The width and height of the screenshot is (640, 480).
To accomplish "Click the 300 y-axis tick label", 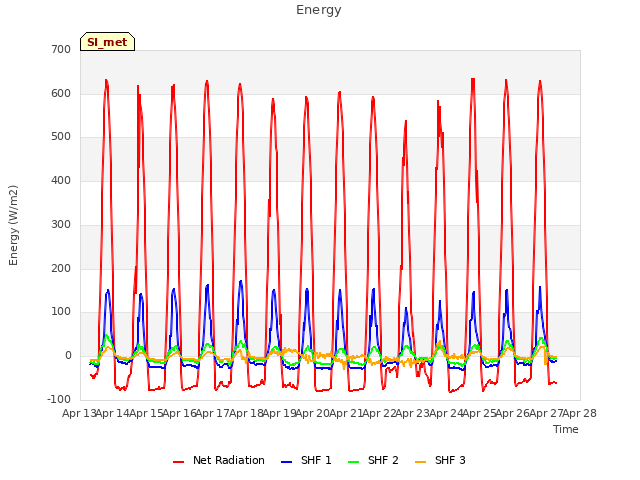I will (x=61, y=224).
